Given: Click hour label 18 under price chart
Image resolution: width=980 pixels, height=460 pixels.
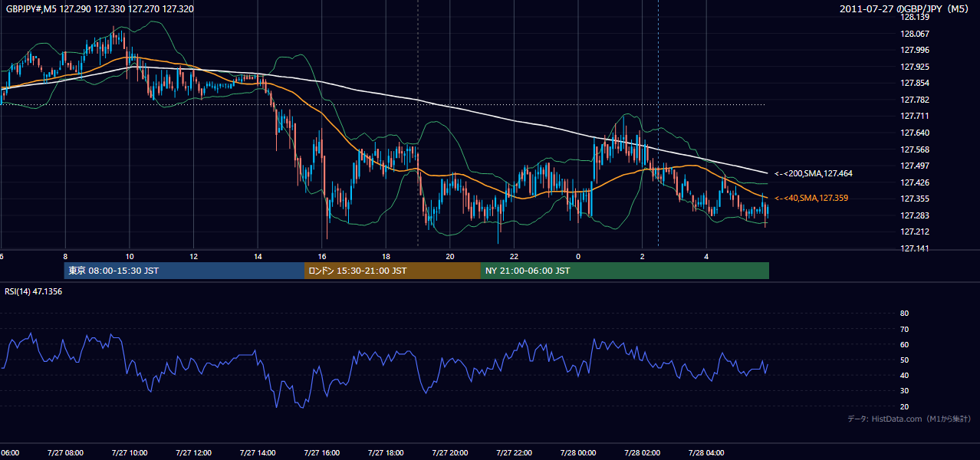Looking at the screenshot, I should coord(386,256).
